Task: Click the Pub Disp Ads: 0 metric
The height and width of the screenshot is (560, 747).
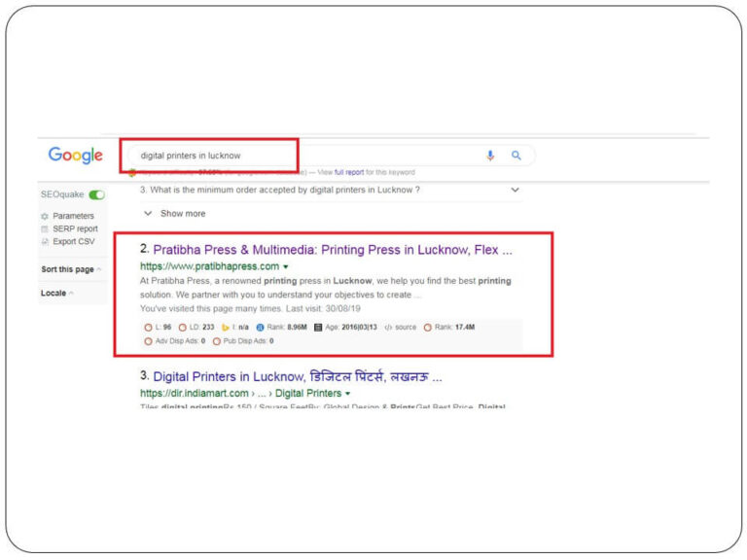Action: coord(243,341)
